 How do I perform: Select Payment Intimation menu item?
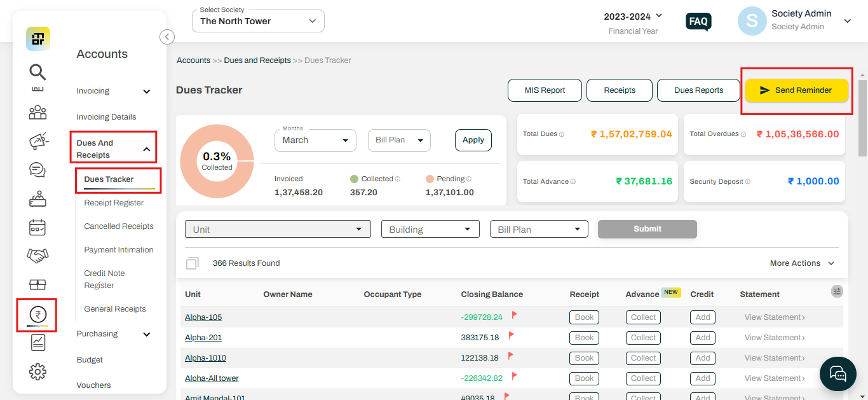click(119, 250)
